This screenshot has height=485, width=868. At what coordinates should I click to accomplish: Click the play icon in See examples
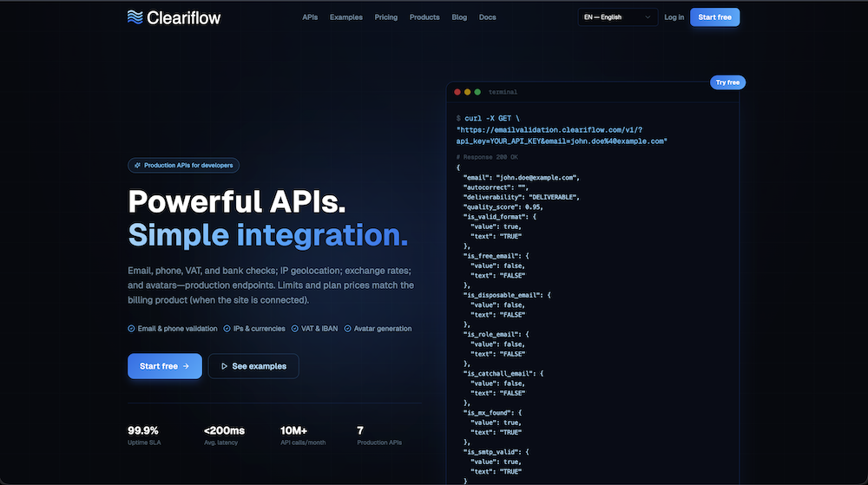pyautogui.click(x=224, y=366)
